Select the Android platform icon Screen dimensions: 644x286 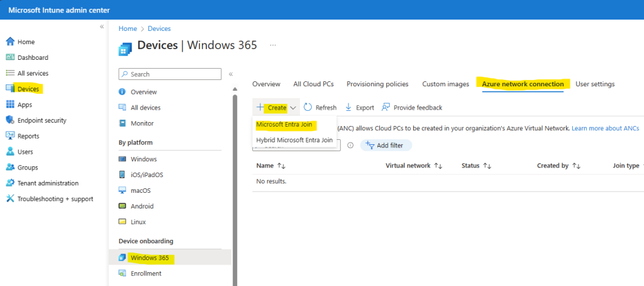click(122, 206)
